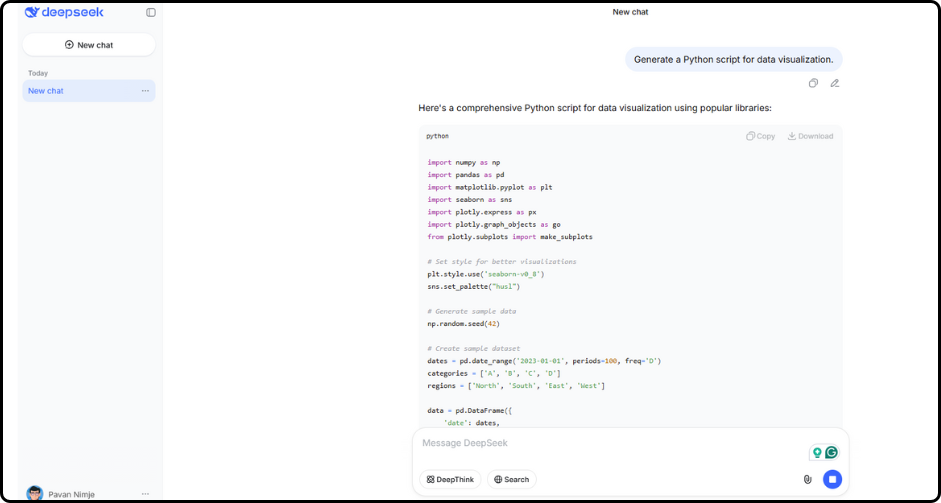Copy the python code block
Image resolution: width=941 pixels, height=503 pixels.
[x=760, y=136]
